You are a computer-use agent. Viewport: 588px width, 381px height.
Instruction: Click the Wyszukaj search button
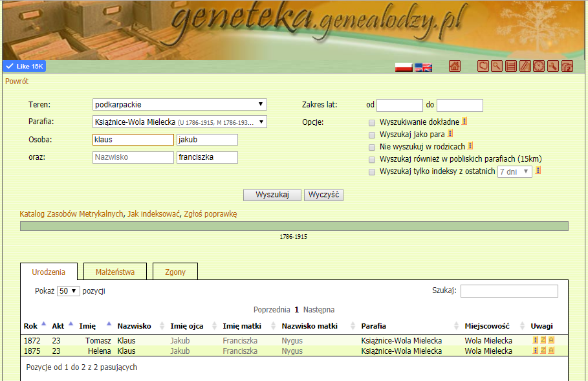(272, 195)
